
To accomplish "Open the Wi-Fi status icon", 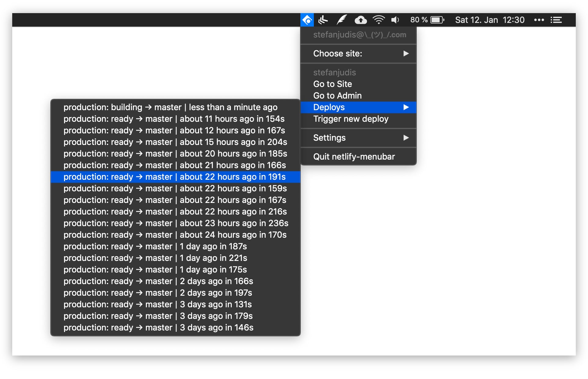I will pyautogui.click(x=379, y=20).
